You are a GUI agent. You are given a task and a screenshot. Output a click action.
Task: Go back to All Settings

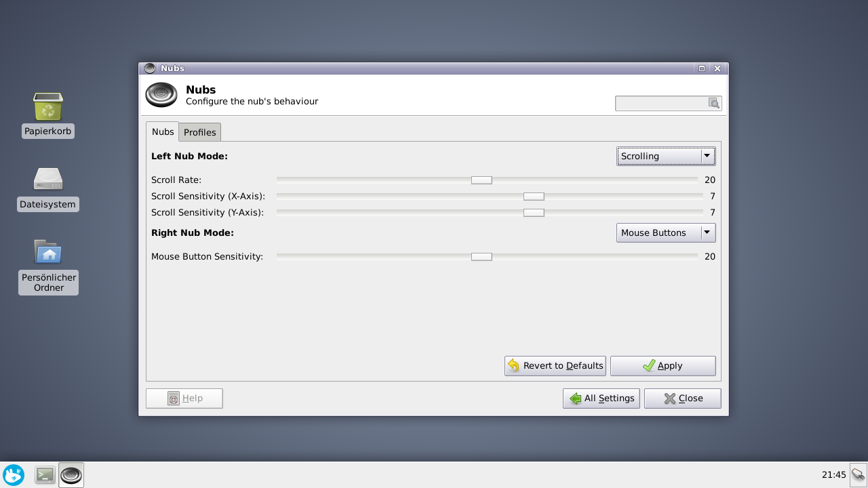[x=601, y=398]
